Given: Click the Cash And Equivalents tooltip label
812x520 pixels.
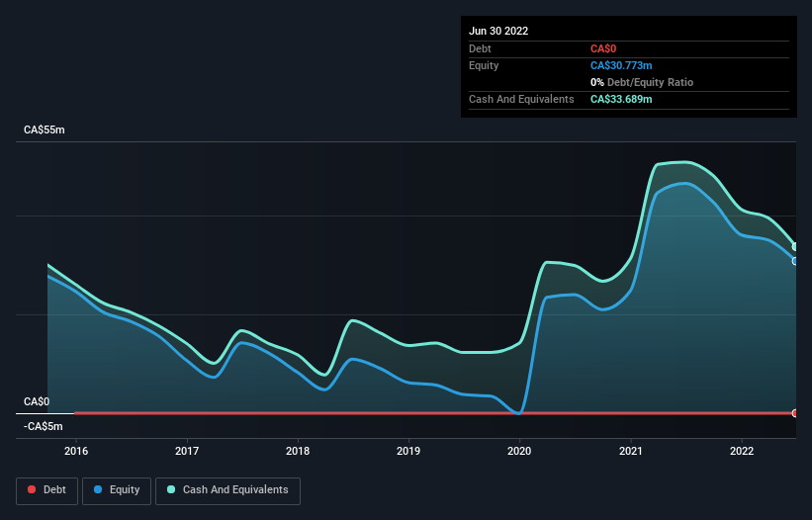Looking at the screenshot, I should pyautogui.click(x=521, y=99).
